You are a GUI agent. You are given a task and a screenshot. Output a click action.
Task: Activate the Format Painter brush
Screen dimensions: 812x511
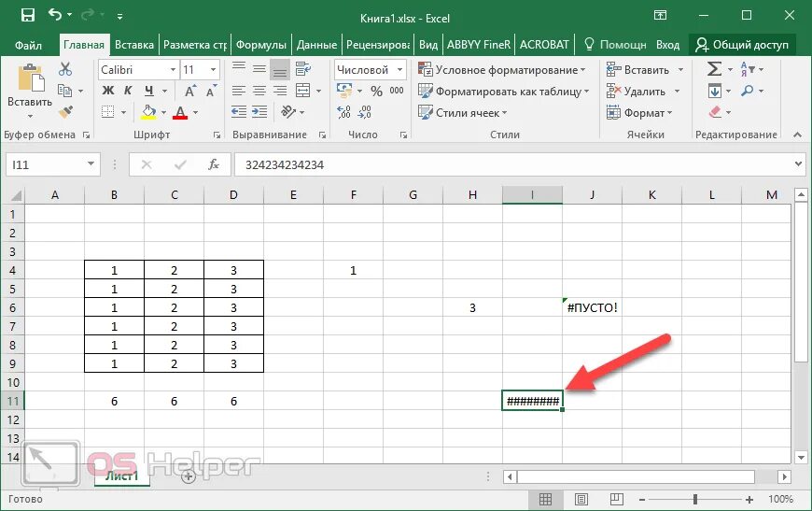65,112
